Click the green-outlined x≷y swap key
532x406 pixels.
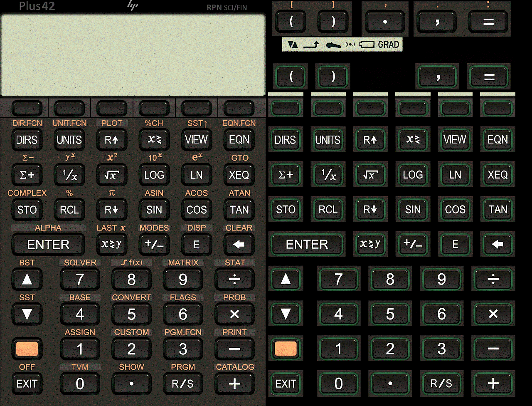(x=370, y=244)
